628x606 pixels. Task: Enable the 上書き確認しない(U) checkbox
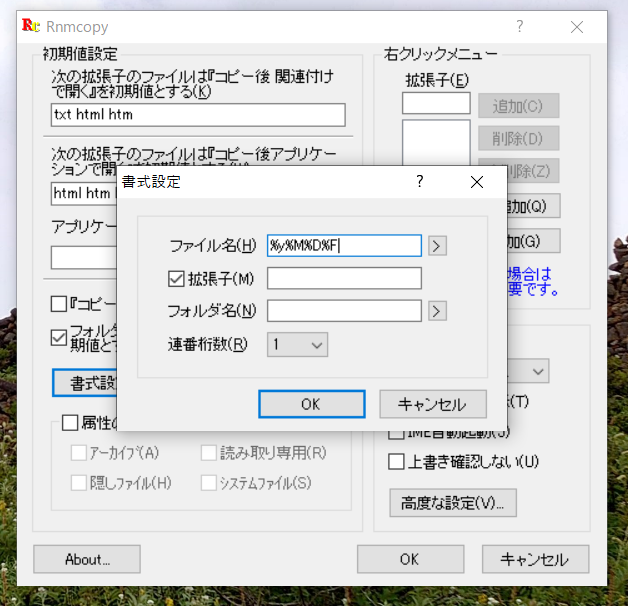click(x=396, y=461)
